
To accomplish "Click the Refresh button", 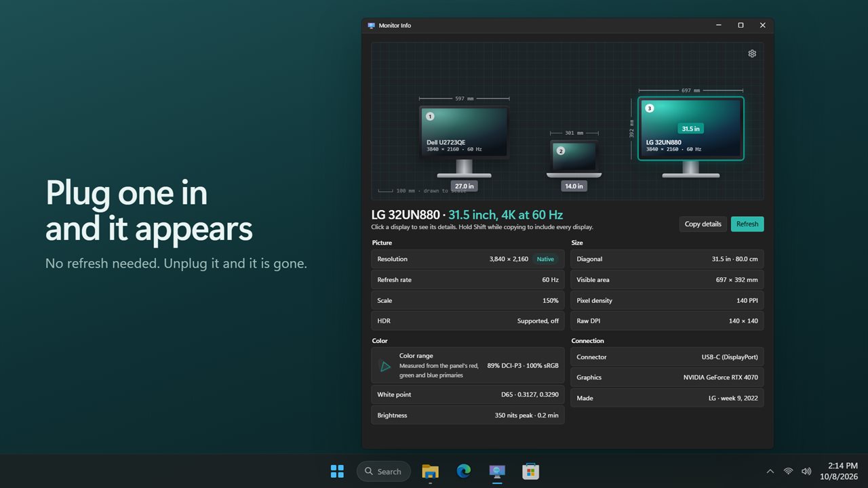I will point(747,224).
